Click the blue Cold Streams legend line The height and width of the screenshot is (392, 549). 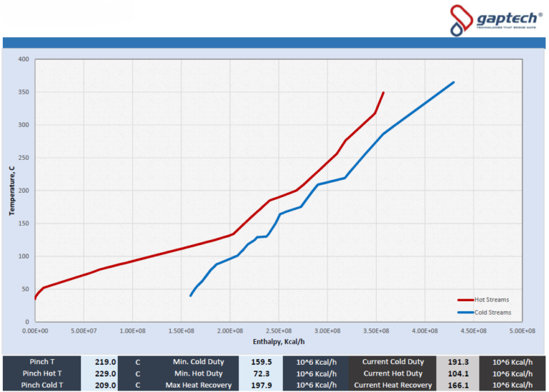pos(468,312)
